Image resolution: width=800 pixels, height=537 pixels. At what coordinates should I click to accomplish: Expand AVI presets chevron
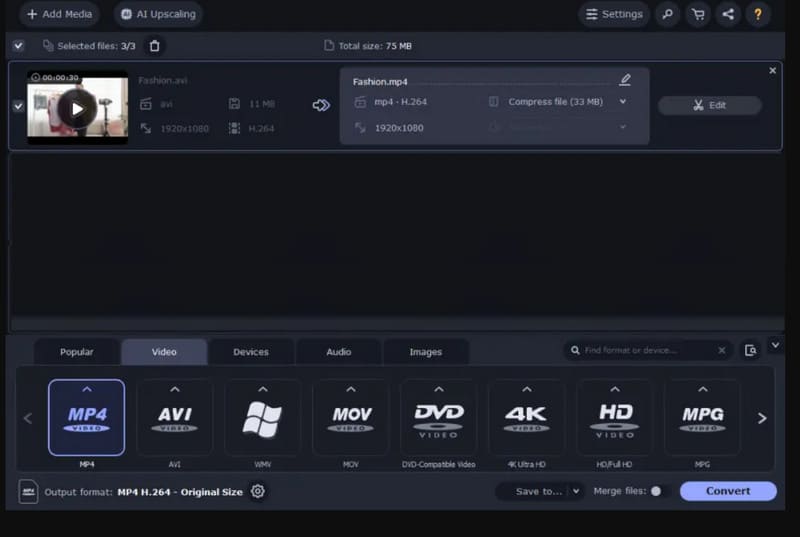[174, 389]
